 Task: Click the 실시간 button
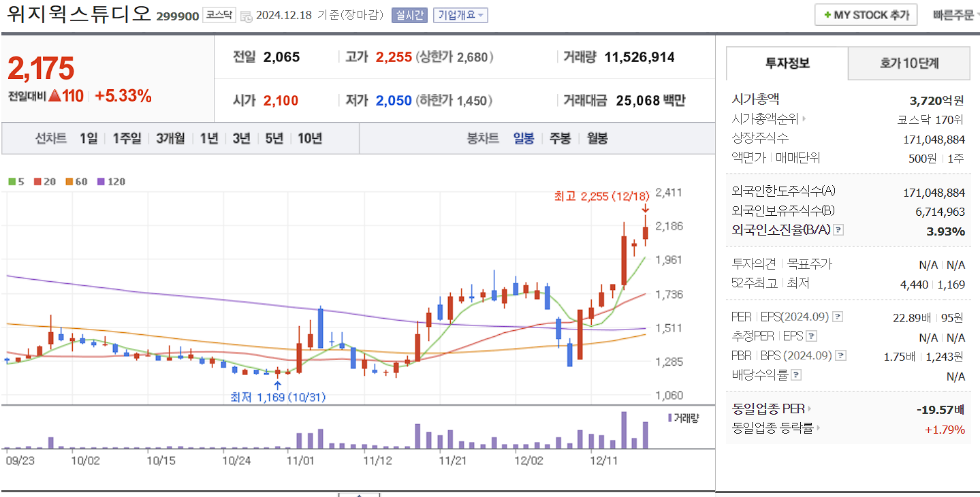click(409, 15)
